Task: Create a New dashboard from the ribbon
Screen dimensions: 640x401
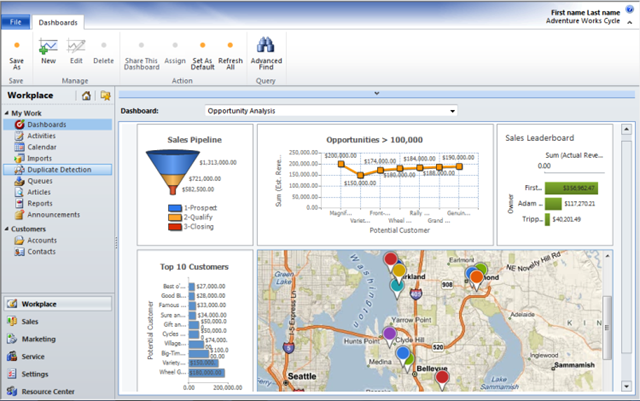Action: [48, 51]
